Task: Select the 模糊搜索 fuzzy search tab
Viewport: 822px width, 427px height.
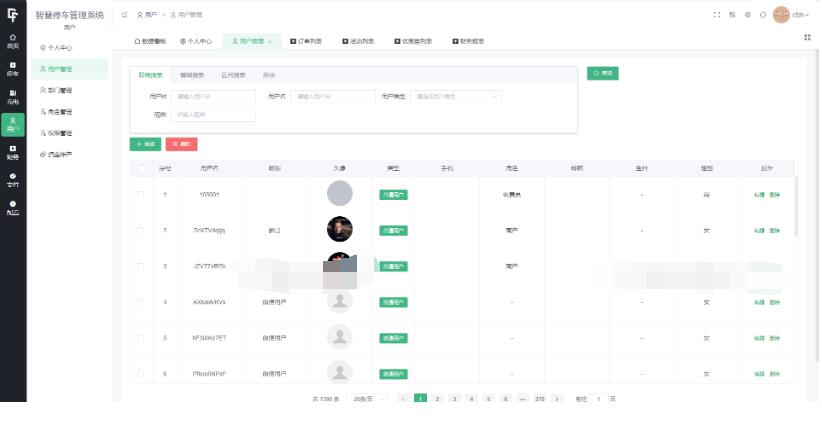Action: [x=192, y=75]
